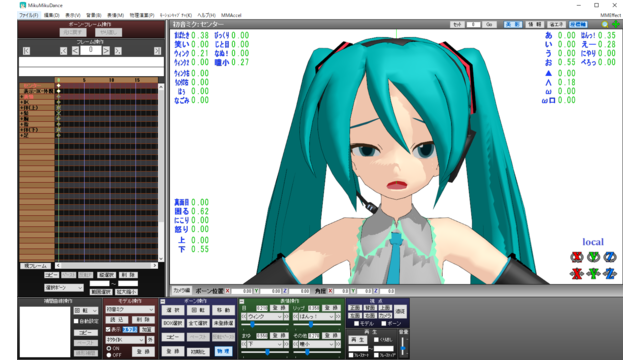Open the 選択ボーン dropdown
This screenshot has width=640, height=360.
(64, 288)
